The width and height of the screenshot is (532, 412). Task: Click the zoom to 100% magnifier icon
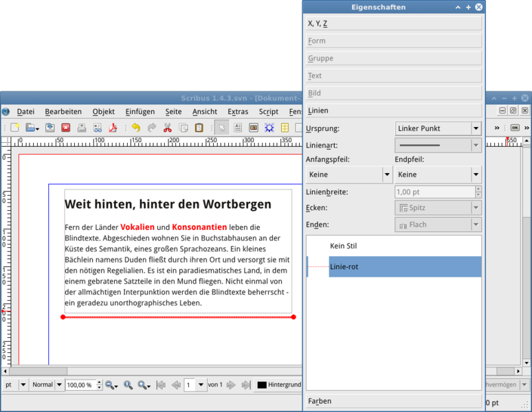[128, 385]
